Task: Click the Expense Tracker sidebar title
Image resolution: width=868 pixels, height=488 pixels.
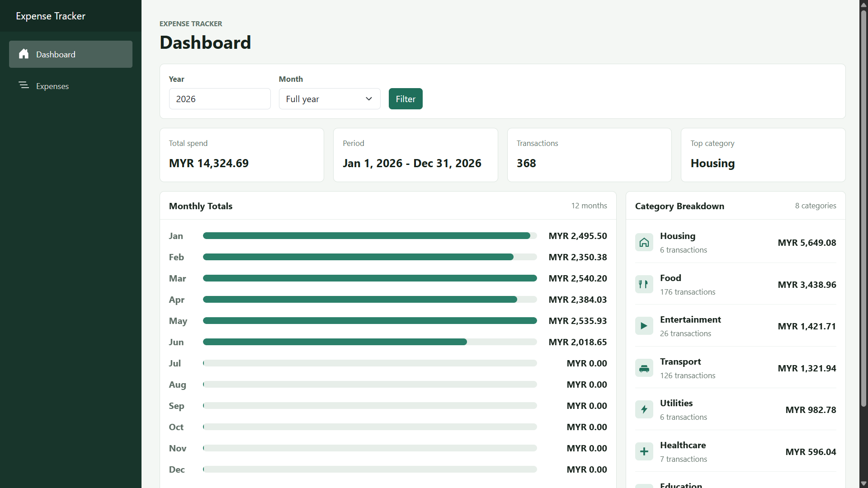Action: coord(51,16)
